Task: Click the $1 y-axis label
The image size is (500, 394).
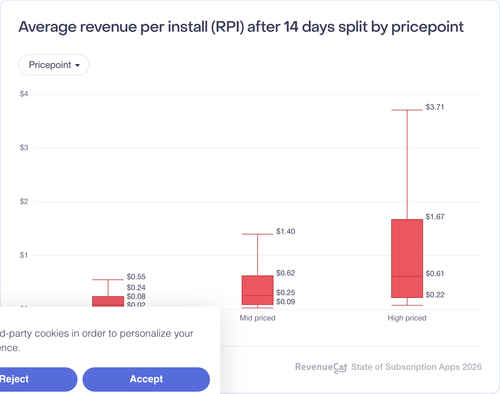Action: [24, 255]
